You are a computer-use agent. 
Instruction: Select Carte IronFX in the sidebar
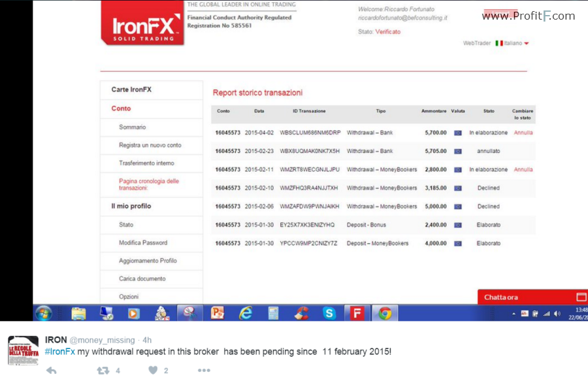(x=131, y=90)
